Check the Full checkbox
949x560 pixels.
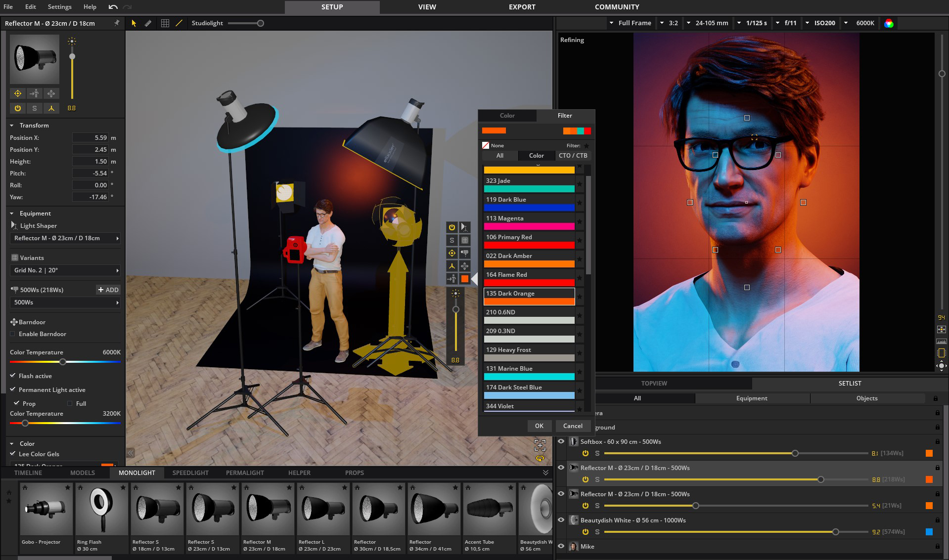coord(70,403)
